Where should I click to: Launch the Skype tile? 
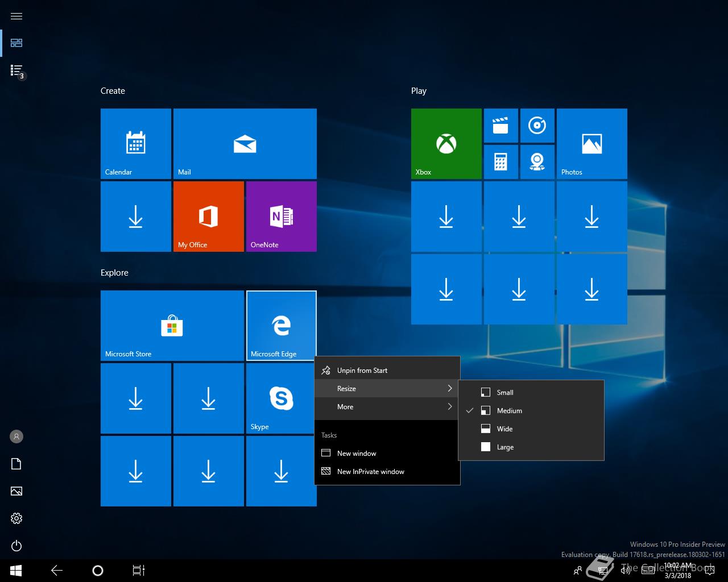click(x=282, y=398)
